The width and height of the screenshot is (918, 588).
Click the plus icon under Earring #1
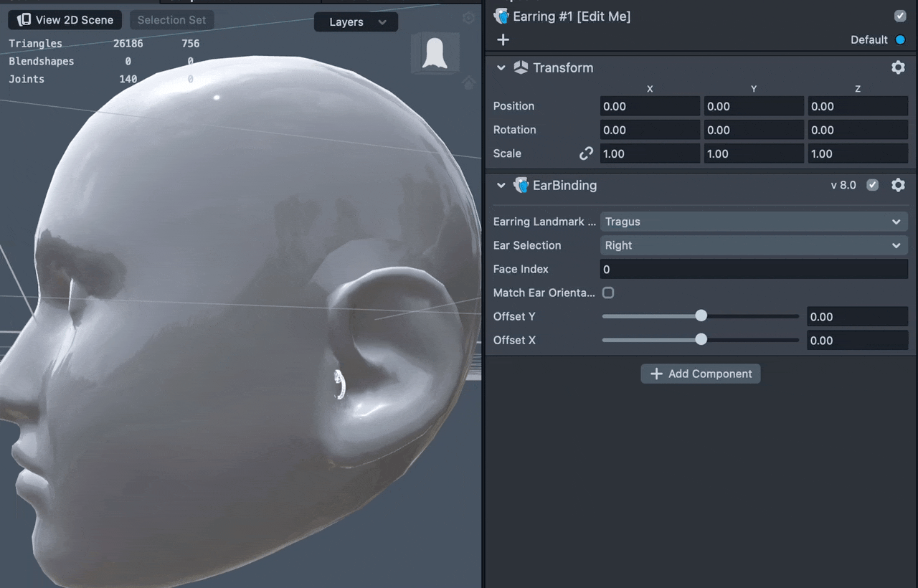[x=503, y=39]
